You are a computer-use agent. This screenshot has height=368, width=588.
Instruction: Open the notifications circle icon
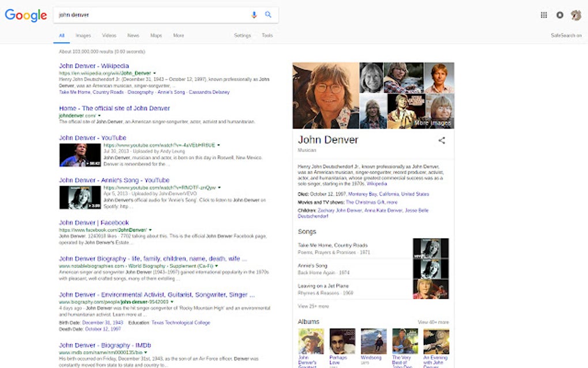click(560, 15)
